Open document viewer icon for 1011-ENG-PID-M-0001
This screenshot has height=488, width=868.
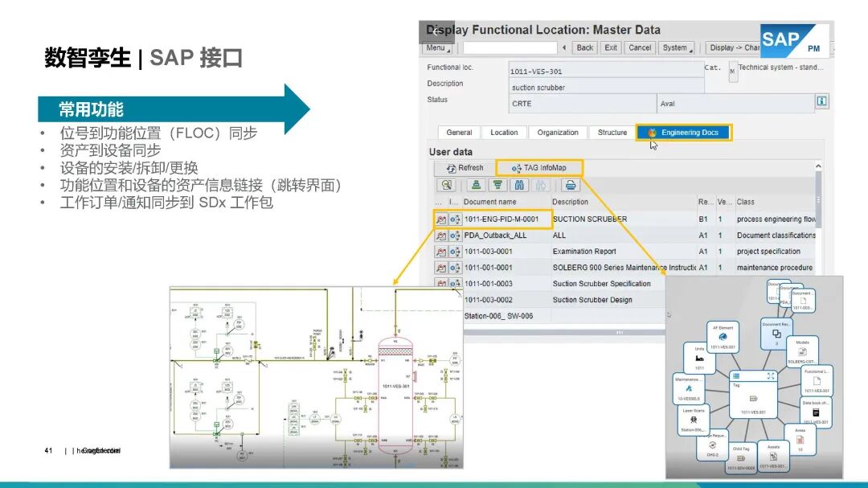point(440,219)
